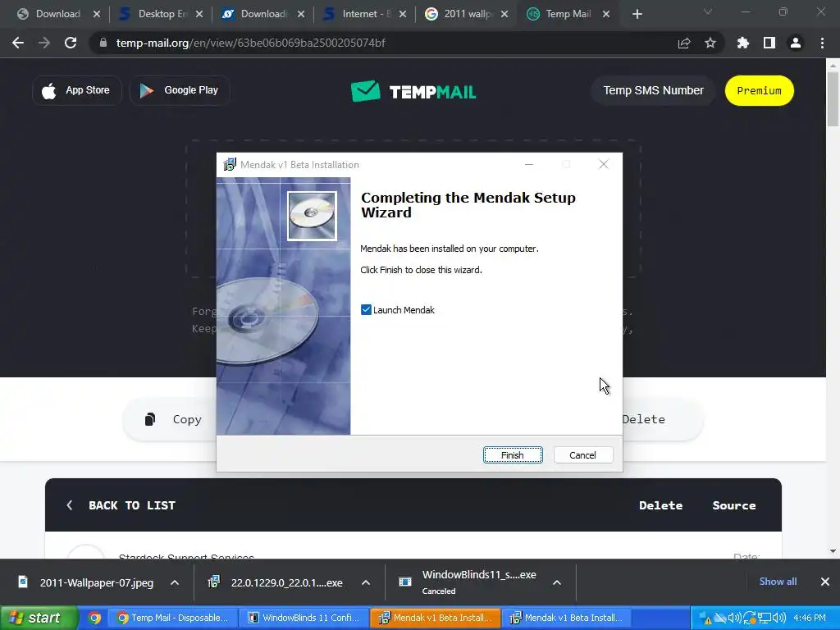
Task: Click the 4:46 PM system clock
Action: coord(810,618)
